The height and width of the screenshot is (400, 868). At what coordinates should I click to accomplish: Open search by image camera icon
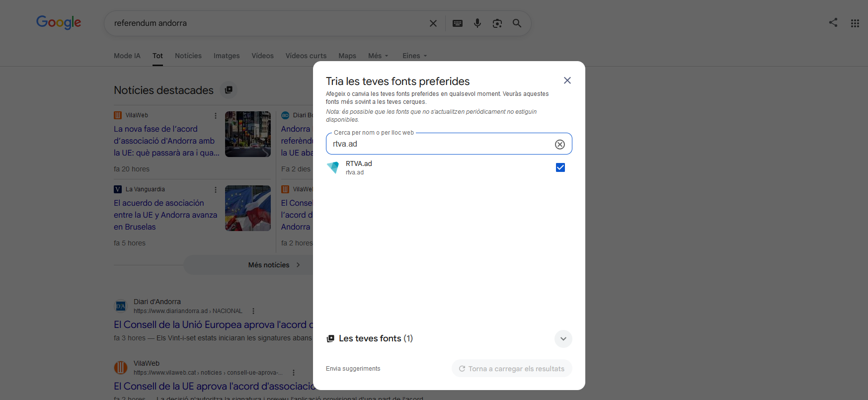497,23
